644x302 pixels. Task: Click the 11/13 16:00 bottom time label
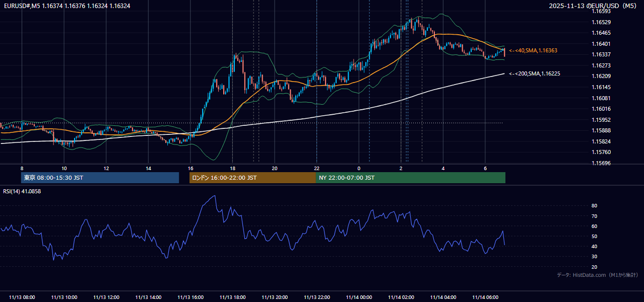(190, 297)
